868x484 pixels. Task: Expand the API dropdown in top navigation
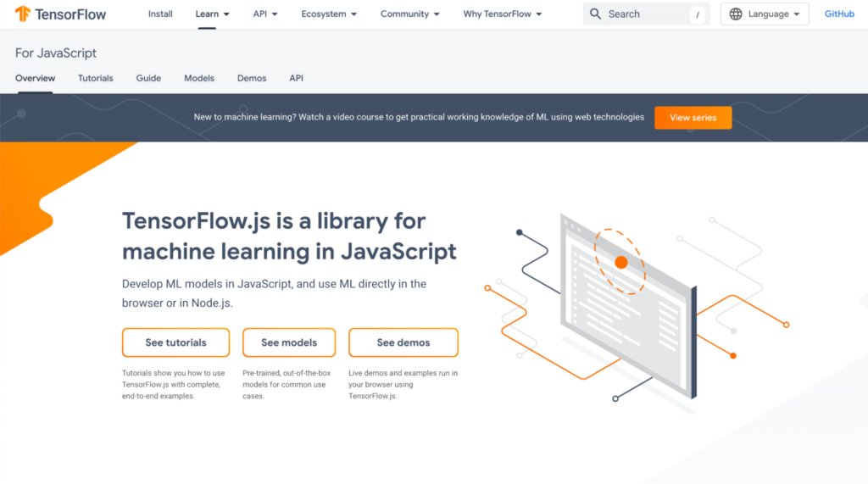tap(265, 14)
